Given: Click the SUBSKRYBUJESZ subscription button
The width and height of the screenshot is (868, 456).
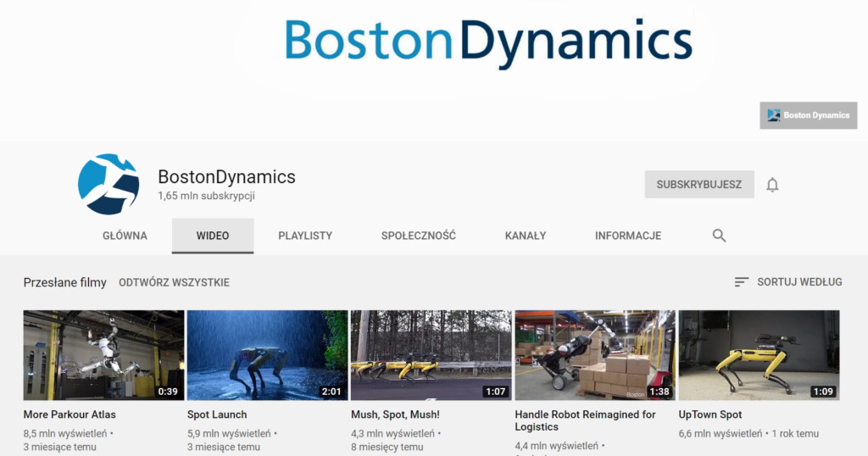Looking at the screenshot, I should point(699,184).
